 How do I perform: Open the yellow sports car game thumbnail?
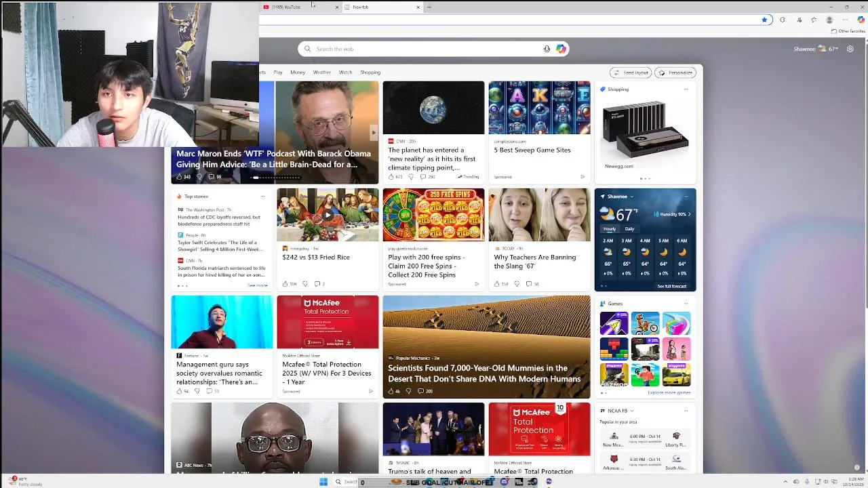tap(676, 375)
